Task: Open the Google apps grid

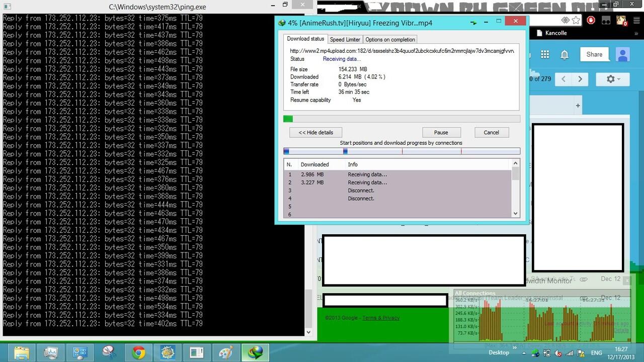Action: [x=545, y=54]
